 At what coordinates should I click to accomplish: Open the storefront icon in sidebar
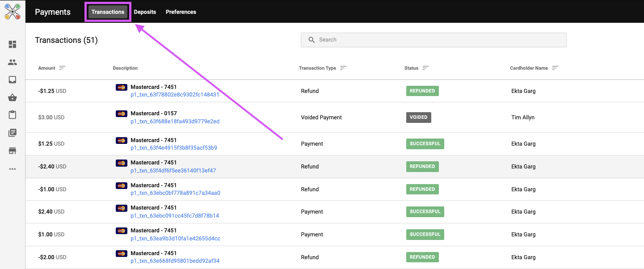coord(13,151)
